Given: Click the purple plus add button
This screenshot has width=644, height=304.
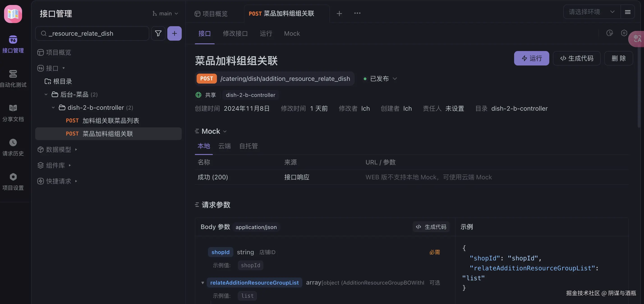Looking at the screenshot, I should coord(174,33).
